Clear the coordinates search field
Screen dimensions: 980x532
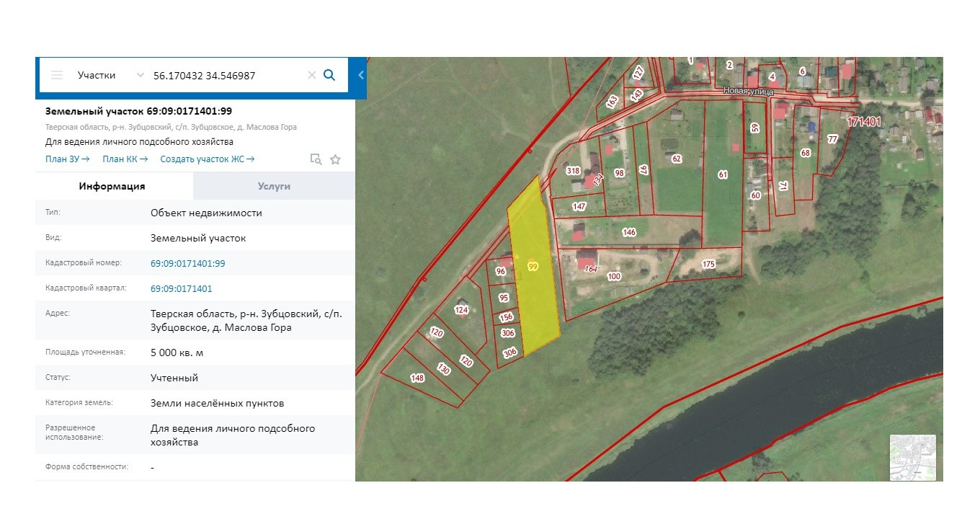click(x=311, y=75)
